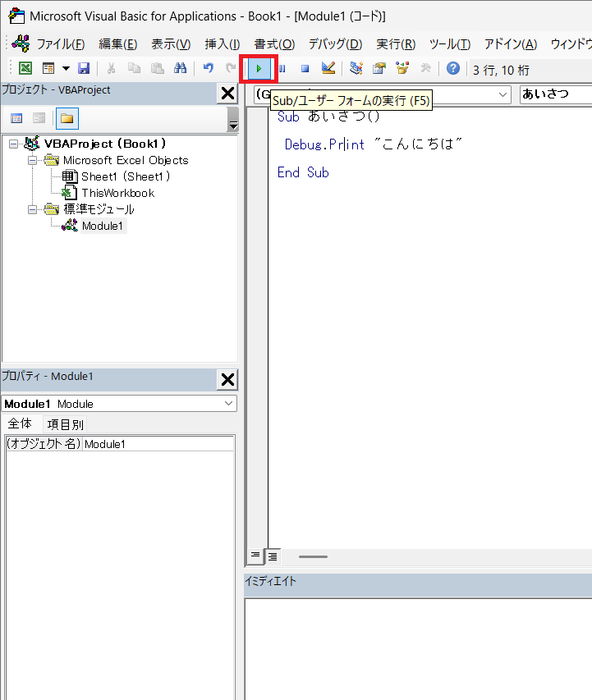Image resolution: width=592 pixels, height=700 pixels.
Task: Open the 挿入(I) menu
Action: pos(222,44)
